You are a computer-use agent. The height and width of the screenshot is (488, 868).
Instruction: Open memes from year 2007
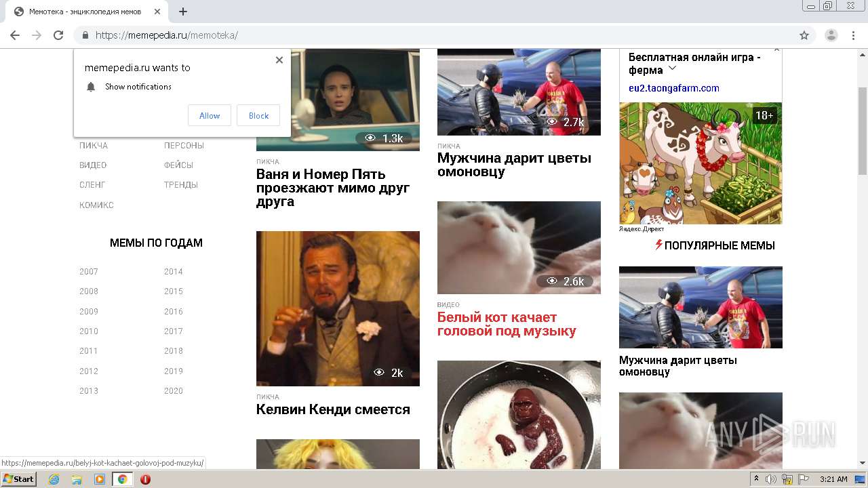(x=89, y=272)
